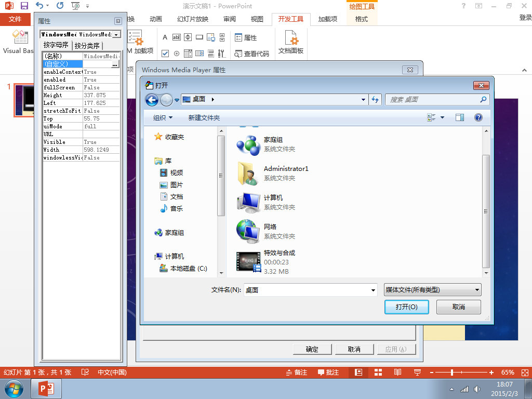532x399 pixels.
Task: Switch to the 幻灯片放映 Slide Show tab
Action: click(x=193, y=19)
